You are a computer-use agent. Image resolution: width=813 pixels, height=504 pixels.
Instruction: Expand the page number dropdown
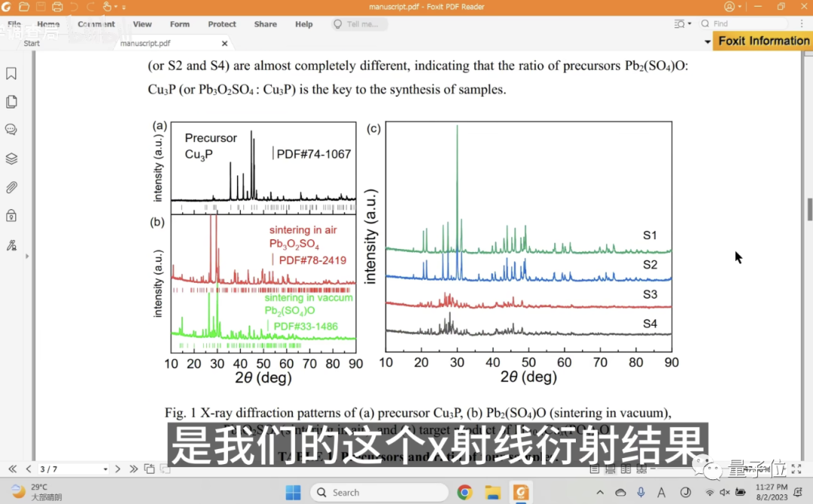pyautogui.click(x=105, y=469)
